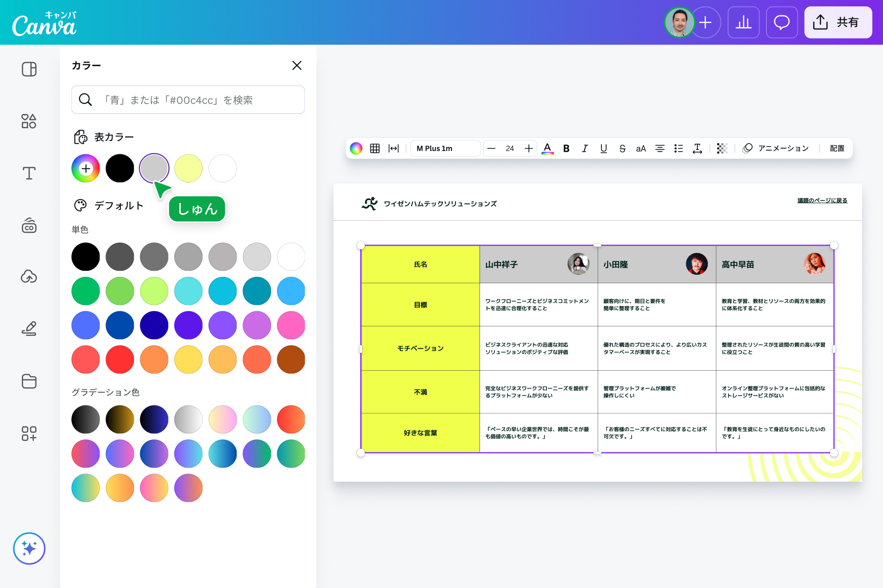Viewport: 883px width, 588px height.
Task: Follow the back-to-agenda-page link
Action: tap(822, 200)
